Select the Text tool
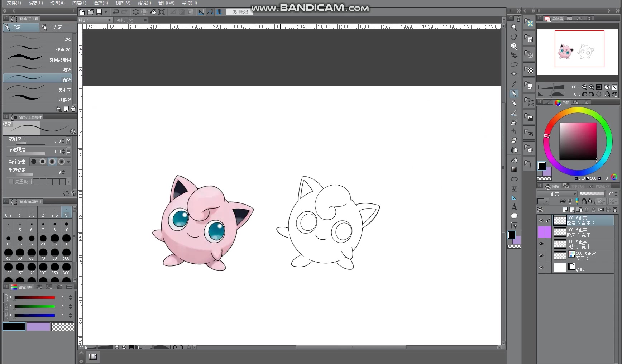Screen dimensions: 622x364 pyautogui.click(x=514, y=207)
